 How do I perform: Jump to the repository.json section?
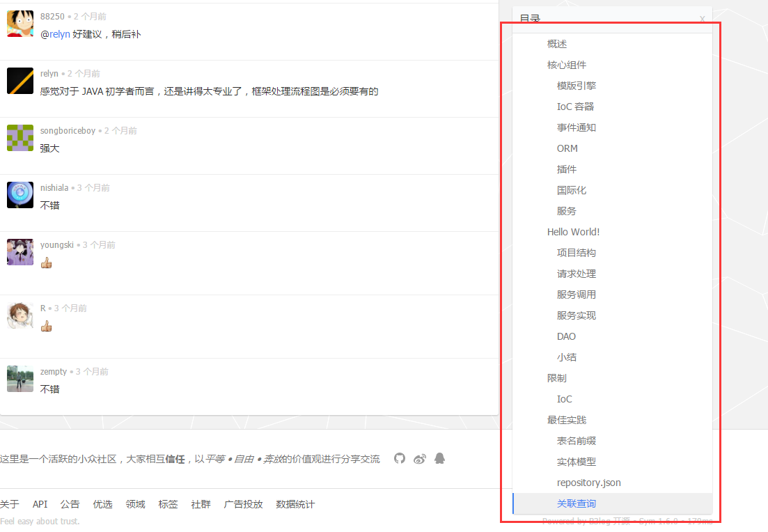coord(589,483)
